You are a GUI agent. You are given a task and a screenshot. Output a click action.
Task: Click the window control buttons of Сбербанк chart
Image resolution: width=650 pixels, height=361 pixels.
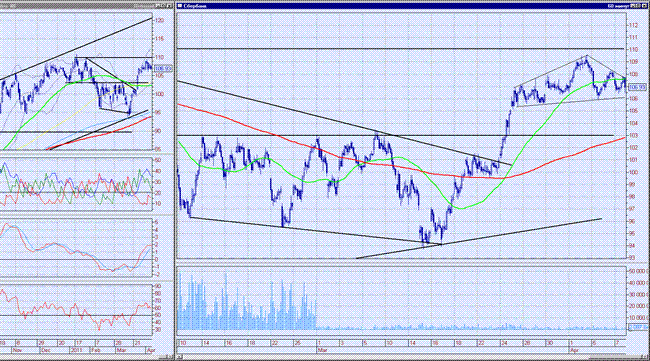point(639,6)
